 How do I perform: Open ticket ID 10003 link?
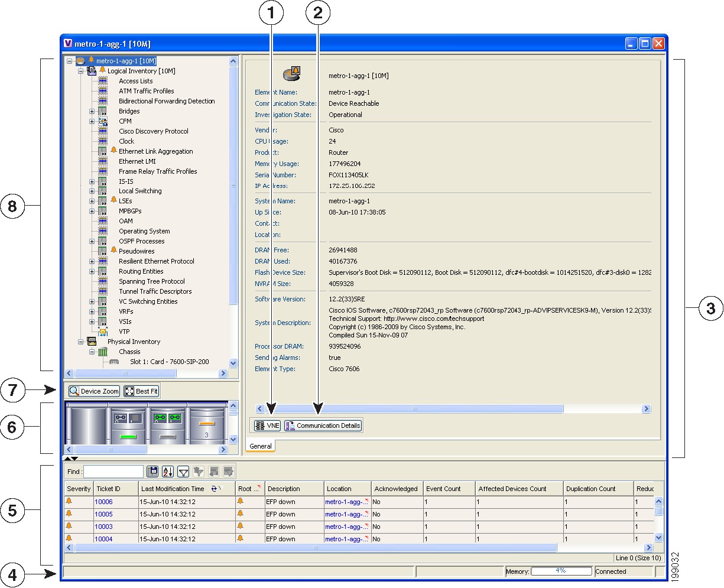click(x=103, y=527)
